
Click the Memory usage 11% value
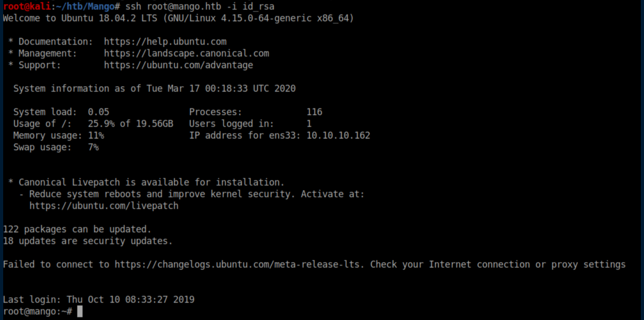[96, 136]
